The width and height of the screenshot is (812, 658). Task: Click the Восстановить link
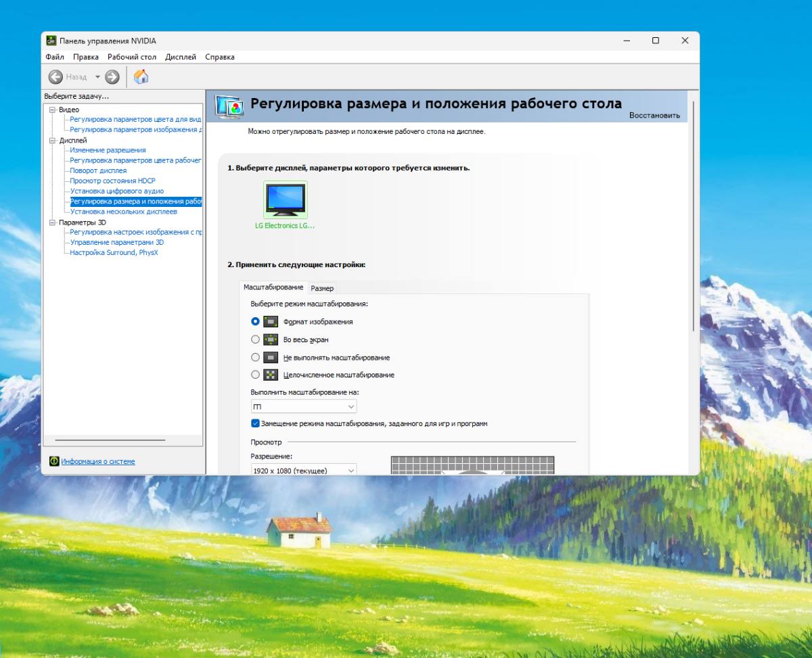coord(654,115)
